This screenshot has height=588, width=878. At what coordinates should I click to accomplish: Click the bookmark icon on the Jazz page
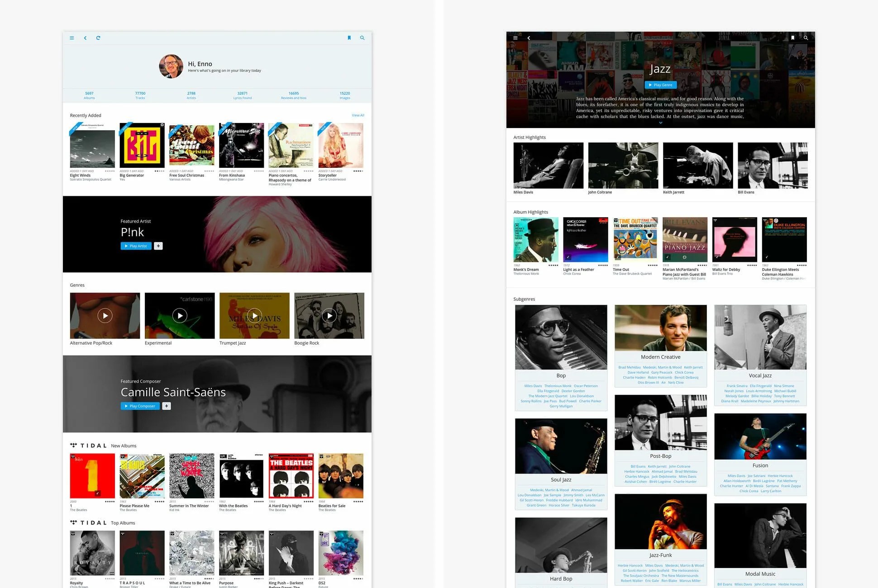pyautogui.click(x=792, y=38)
